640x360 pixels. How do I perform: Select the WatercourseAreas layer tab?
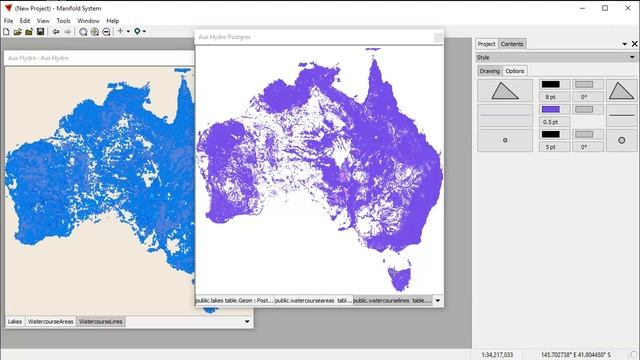click(51, 322)
